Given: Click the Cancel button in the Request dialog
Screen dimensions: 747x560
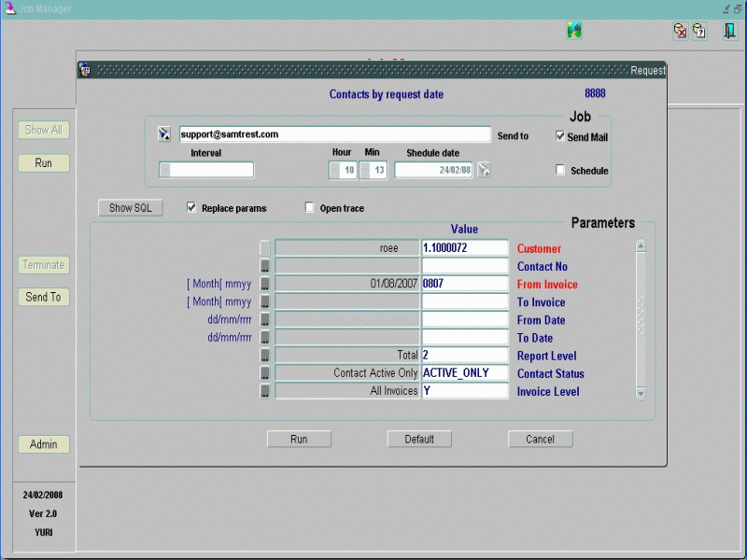Looking at the screenshot, I should [x=540, y=439].
